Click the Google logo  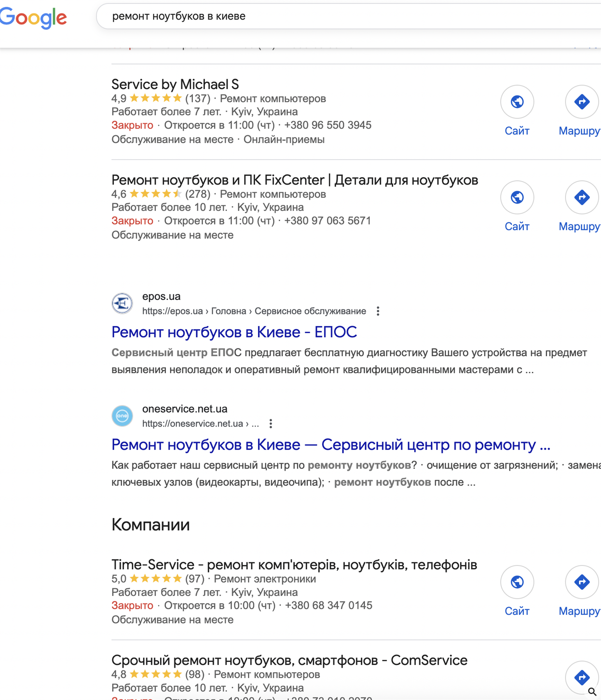click(x=33, y=18)
